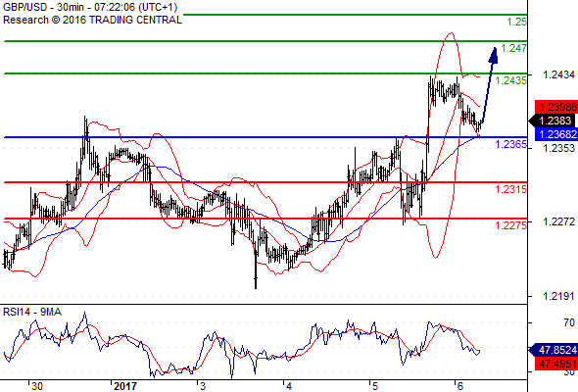
Task: Click the 2017 date marker on time axis
Action: tap(125, 386)
